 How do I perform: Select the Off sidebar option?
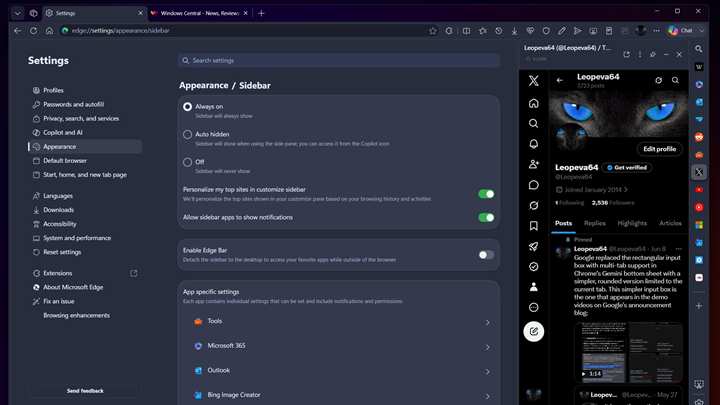coord(187,162)
